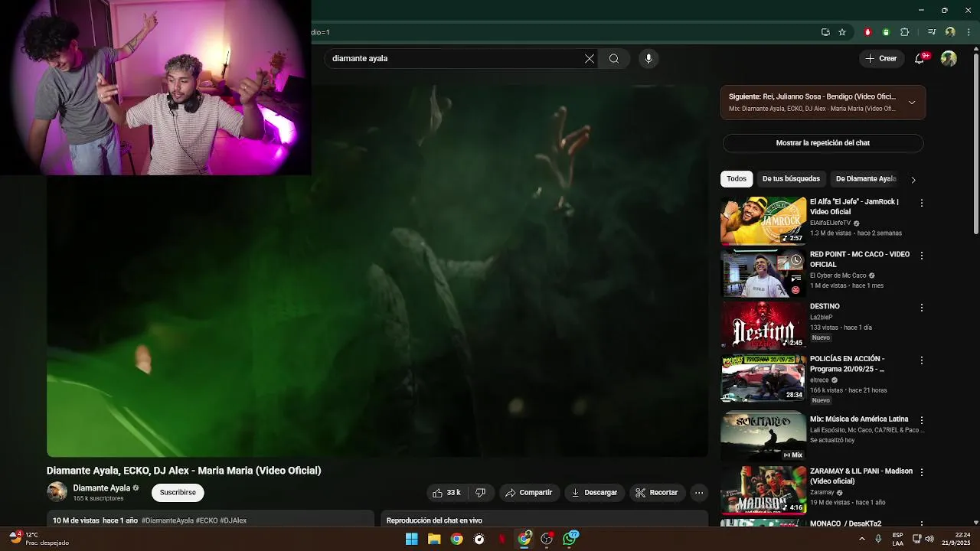Click the main video player
Viewport: 980px width, 551px height.
(377, 270)
